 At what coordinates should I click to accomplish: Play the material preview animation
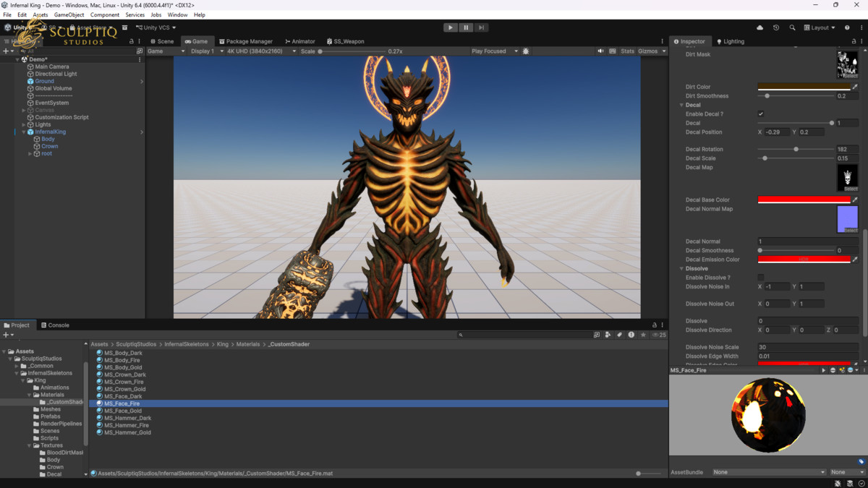point(823,370)
